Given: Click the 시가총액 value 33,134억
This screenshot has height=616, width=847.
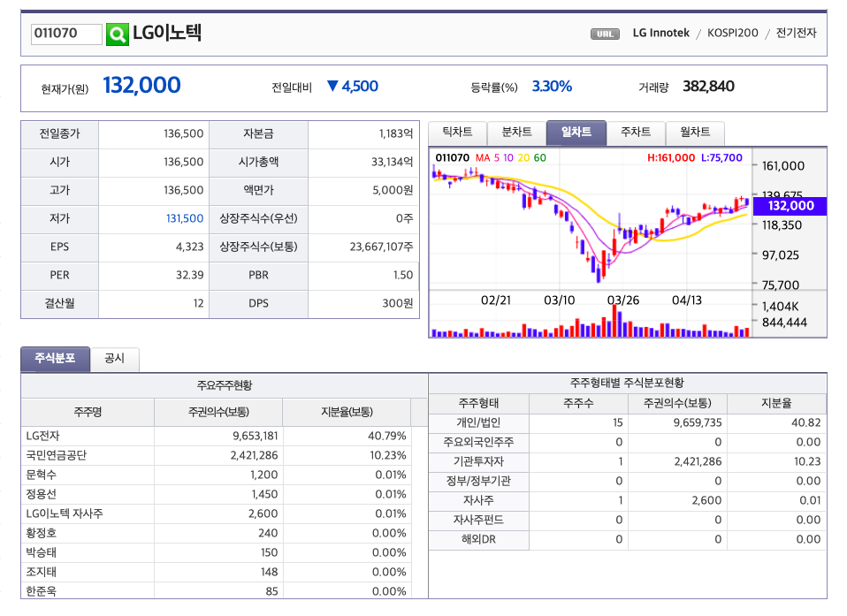Looking at the screenshot, I should point(393,162).
